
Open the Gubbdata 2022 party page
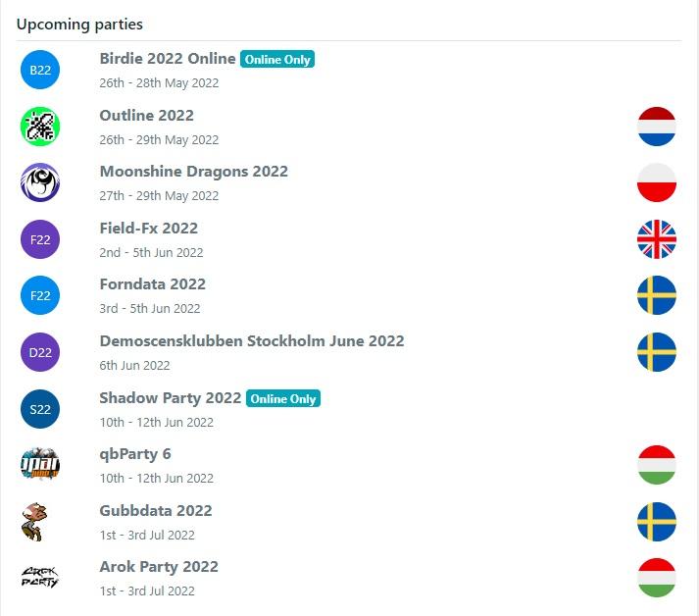[x=156, y=511]
